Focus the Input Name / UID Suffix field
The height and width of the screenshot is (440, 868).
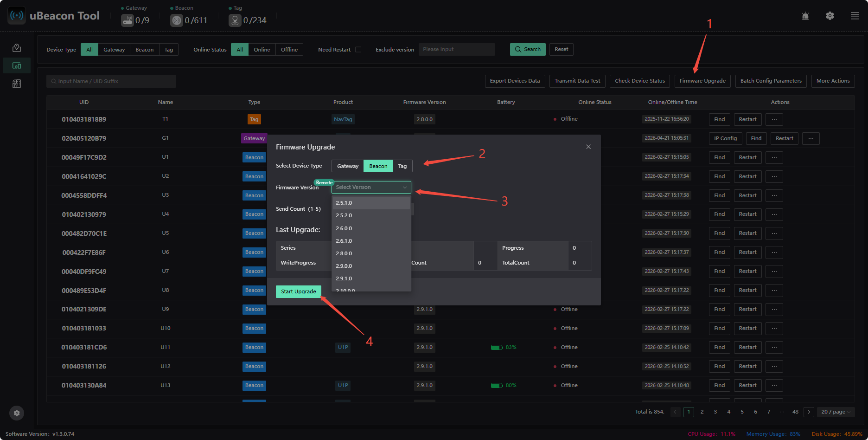111,81
